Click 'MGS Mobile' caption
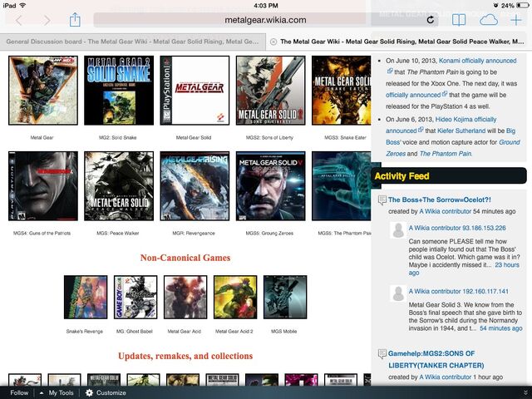The width and height of the screenshot is (532, 399). (x=284, y=331)
